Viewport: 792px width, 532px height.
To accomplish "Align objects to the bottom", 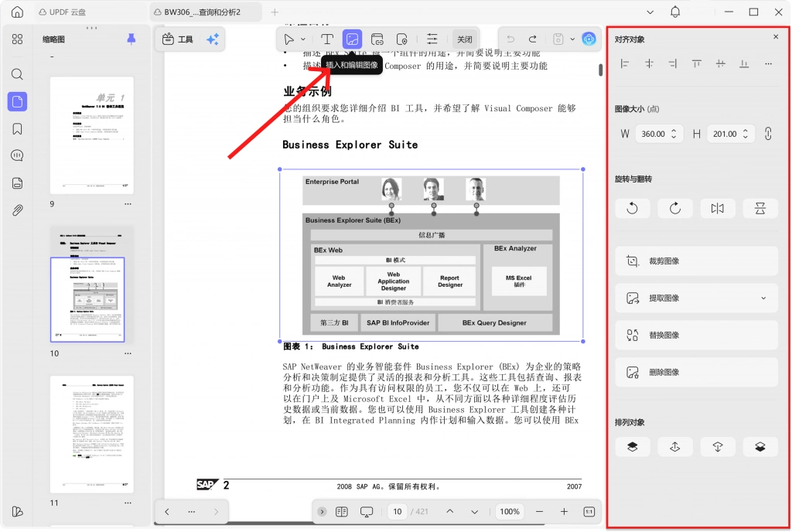I will click(x=744, y=63).
